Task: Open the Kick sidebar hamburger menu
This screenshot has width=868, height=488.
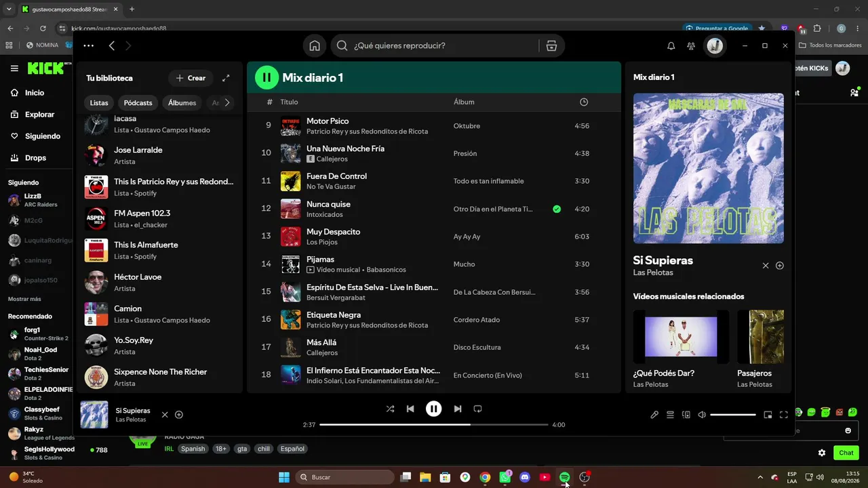Action: click(14, 68)
